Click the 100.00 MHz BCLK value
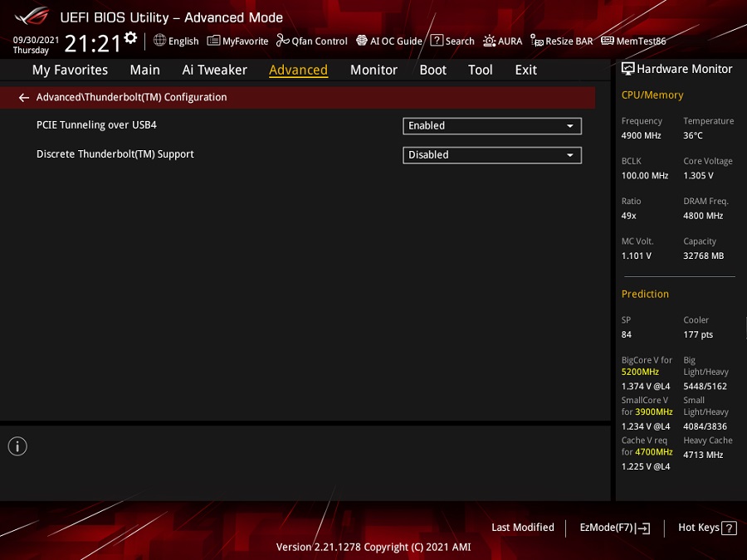The image size is (747, 560). tap(645, 176)
